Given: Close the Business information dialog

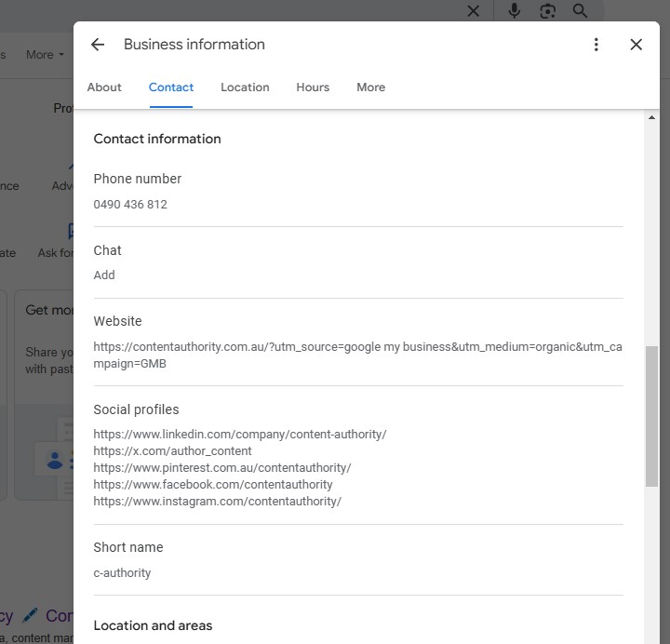Looking at the screenshot, I should pyautogui.click(x=636, y=45).
